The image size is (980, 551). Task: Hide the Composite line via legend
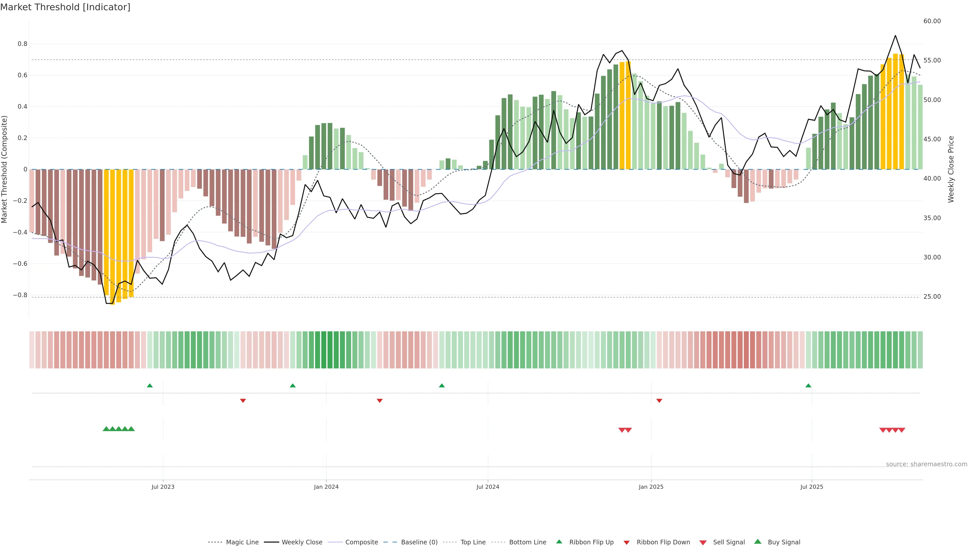click(361, 542)
